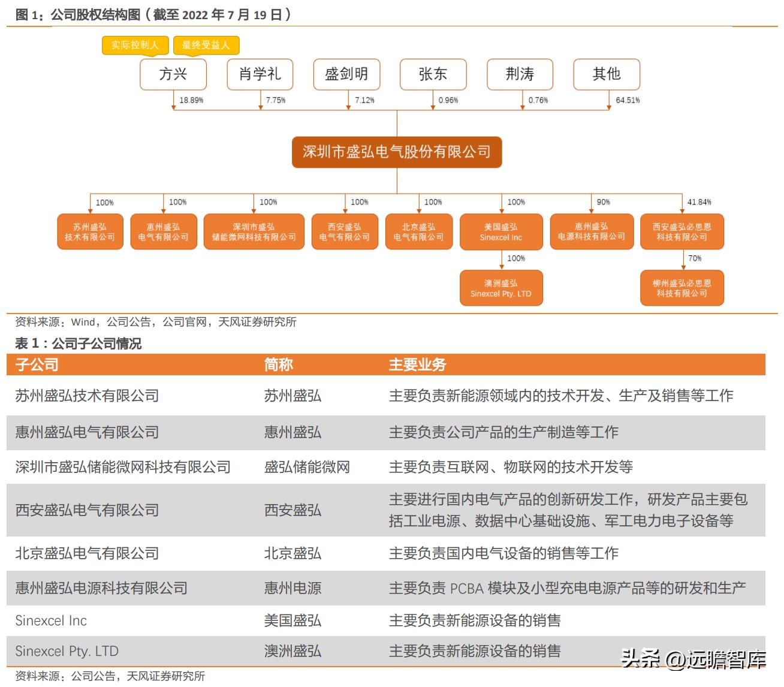
Task: Expand the 张东 shareholder node
Action: pyautogui.click(x=433, y=74)
